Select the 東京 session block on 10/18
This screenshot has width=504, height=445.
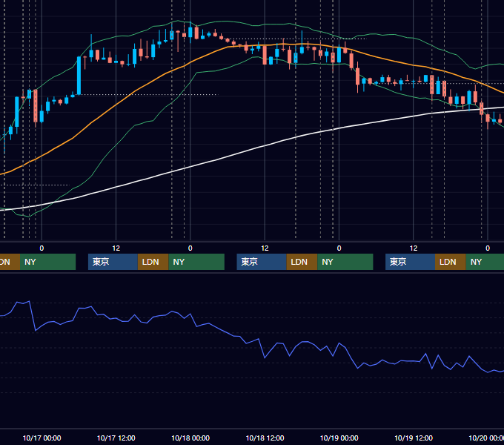click(x=262, y=262)
